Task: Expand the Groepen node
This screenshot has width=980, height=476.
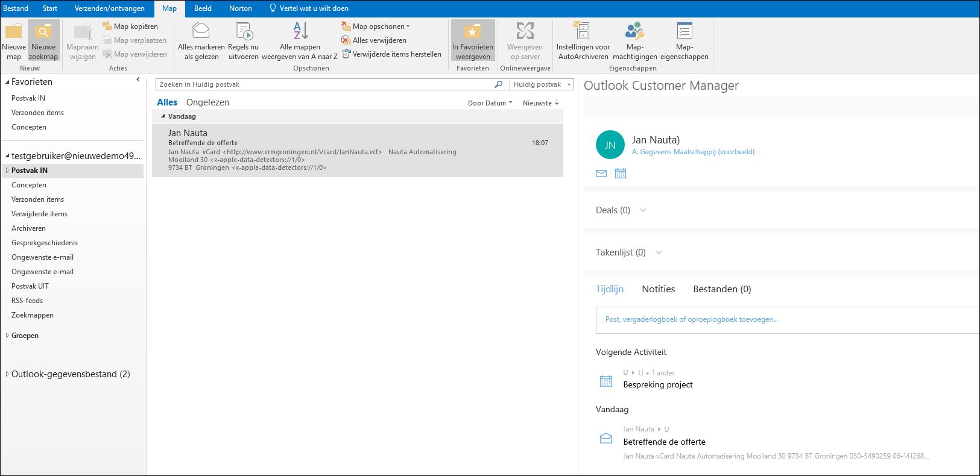Action: coord(7,336)
